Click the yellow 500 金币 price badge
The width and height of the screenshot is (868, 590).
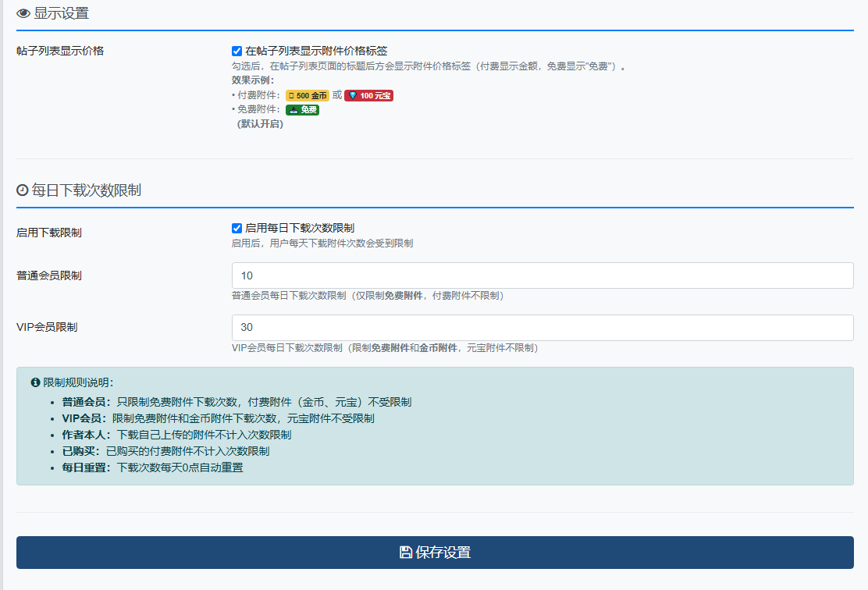[x=308, y=95]
